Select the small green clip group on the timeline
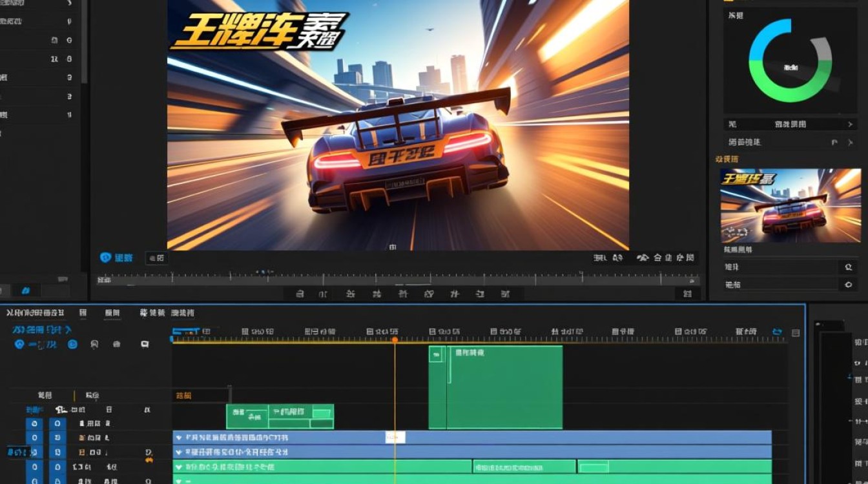Image resolution: width=868 pixels, height=484 pixels. click(x=280, y=416)
